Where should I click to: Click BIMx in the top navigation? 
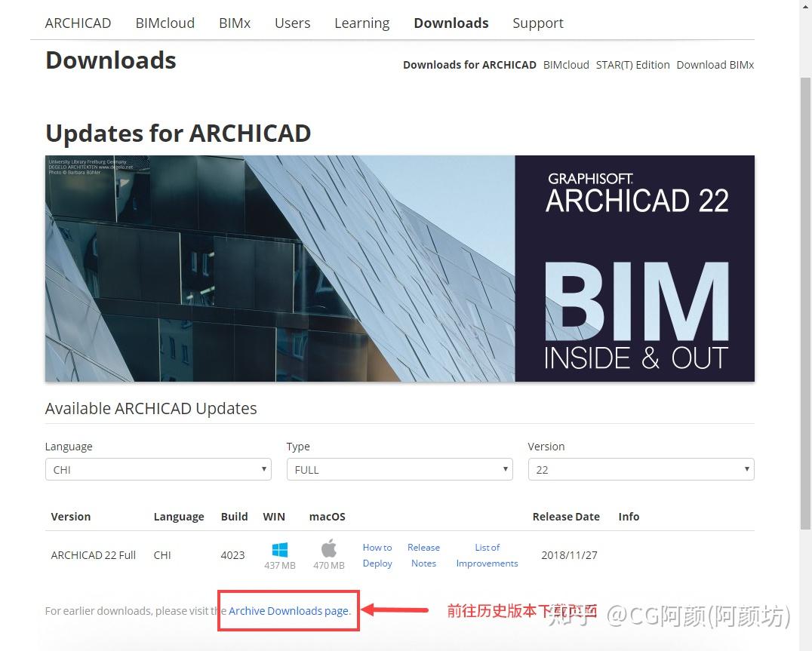(234, 23)
